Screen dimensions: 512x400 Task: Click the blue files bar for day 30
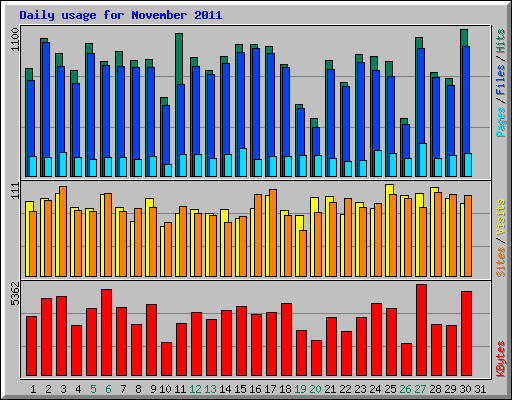466,100
